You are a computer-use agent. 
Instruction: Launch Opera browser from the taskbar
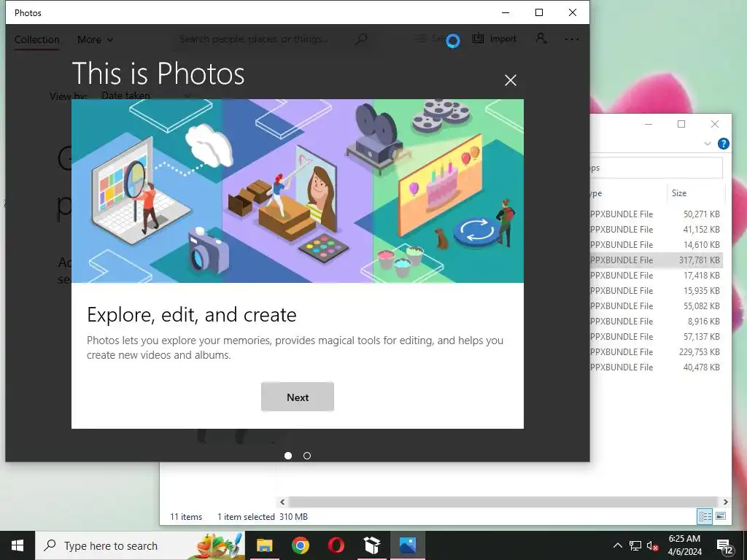point(336,545)
